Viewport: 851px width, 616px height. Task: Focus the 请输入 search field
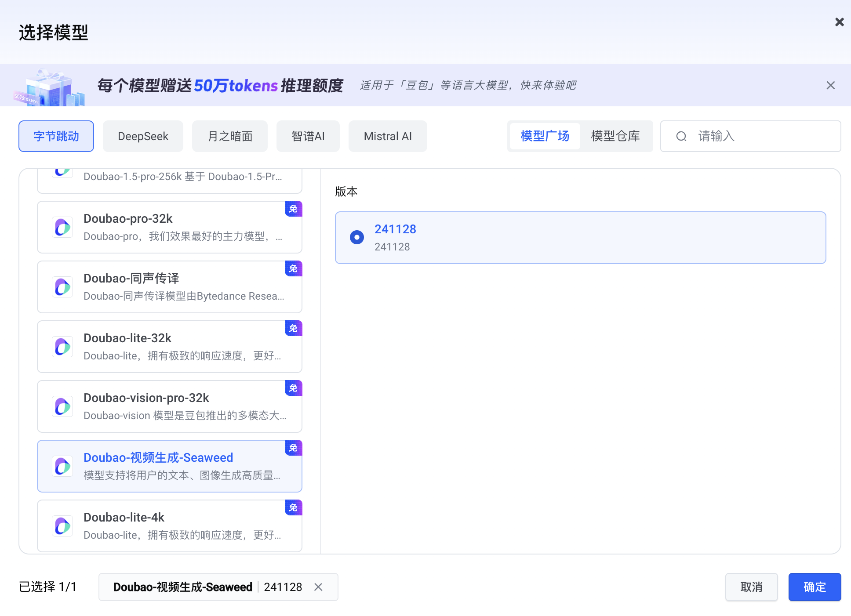[x=765, y=136]
